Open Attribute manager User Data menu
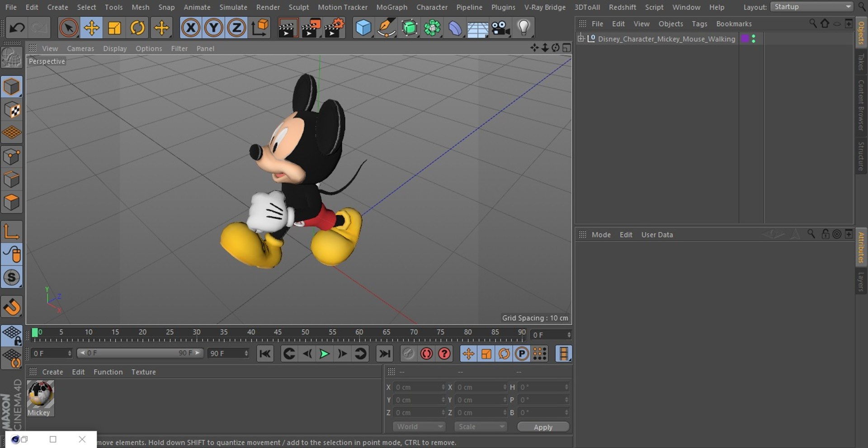 pos(657,235)
